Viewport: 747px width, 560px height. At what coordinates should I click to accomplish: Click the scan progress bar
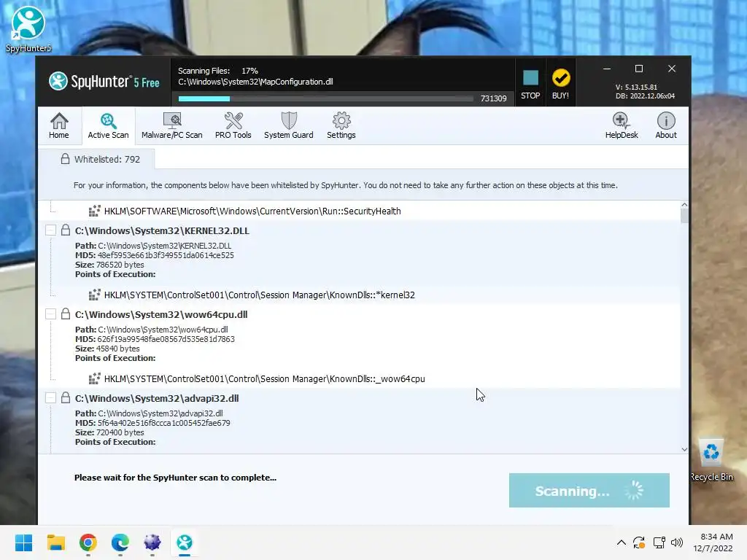pyautogui.click(x=326, y=98)
